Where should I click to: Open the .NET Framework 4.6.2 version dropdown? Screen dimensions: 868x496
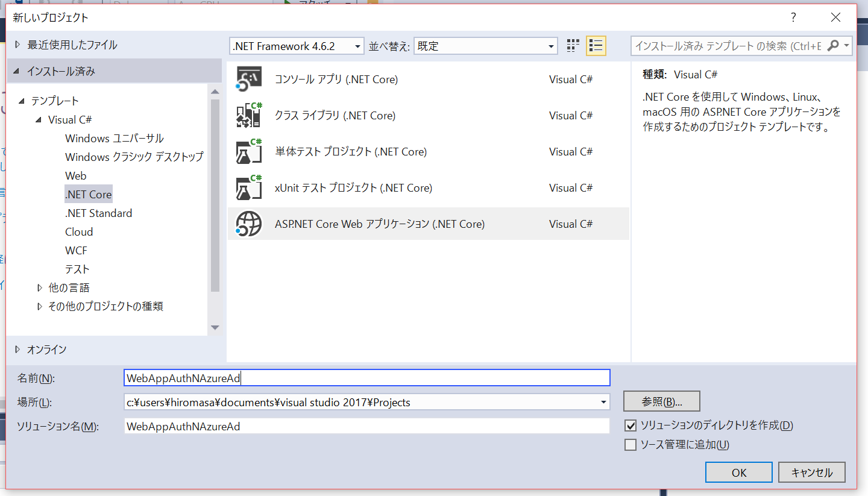tap(357, 45)
